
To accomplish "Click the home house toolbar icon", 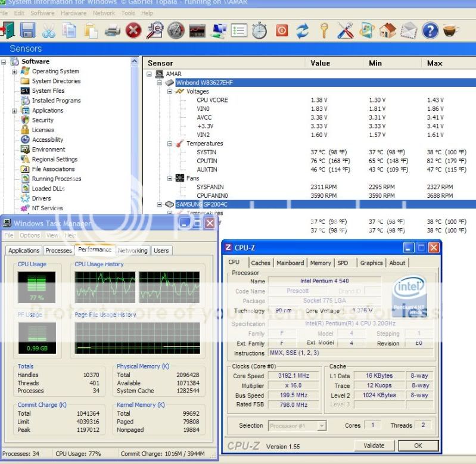I will 388,30.
